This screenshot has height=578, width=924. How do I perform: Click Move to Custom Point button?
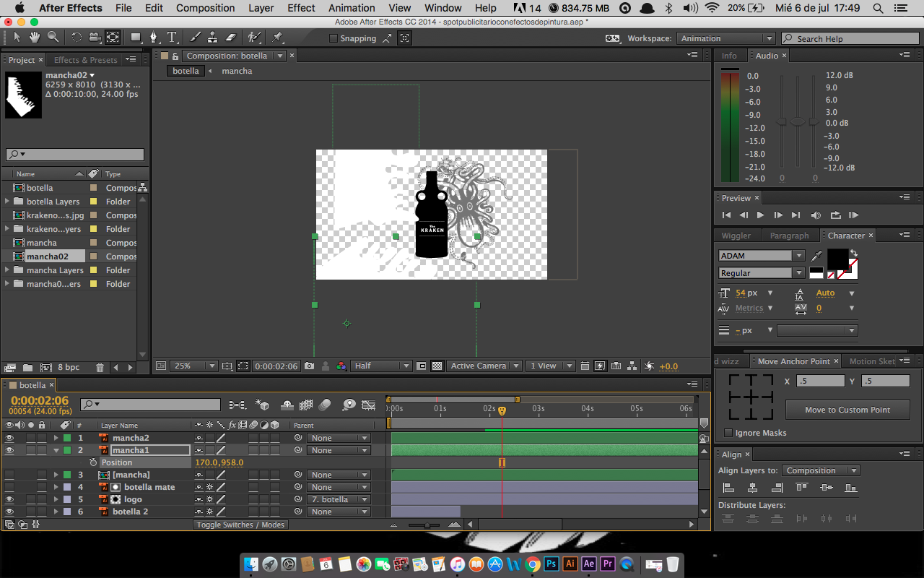847,410
